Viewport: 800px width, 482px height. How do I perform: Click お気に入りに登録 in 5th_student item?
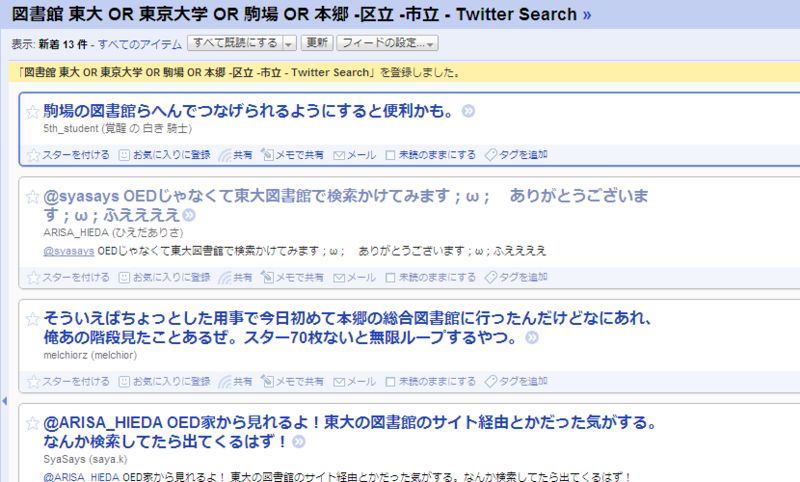165,155
